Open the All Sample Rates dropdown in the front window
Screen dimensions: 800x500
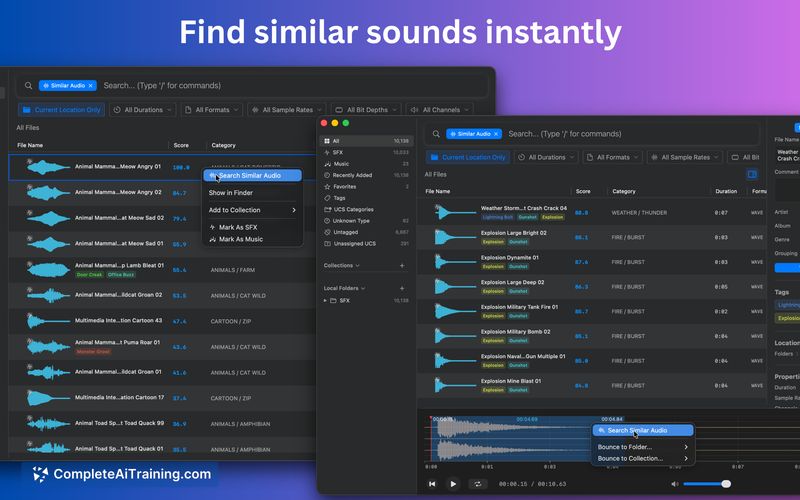pos(685,157)
